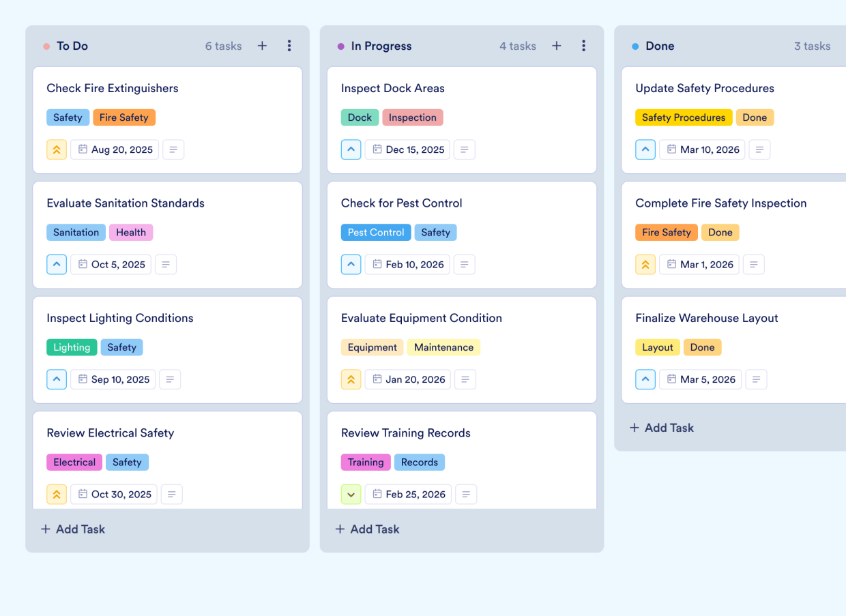Expand priority options on Inspect Lighting Conditions

(57, 379)
